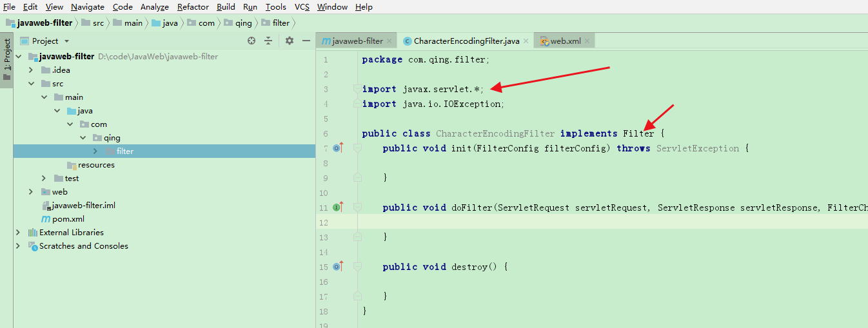Click the override gutter icon on the destroy line
The height and width of the screenshot is (328, 868).
[x=337, y=267]
